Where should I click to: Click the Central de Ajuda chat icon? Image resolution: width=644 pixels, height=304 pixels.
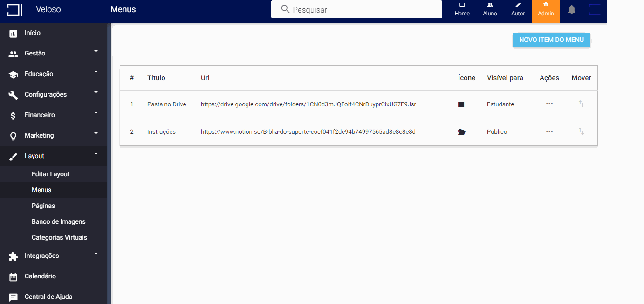(x=14, y=297)
